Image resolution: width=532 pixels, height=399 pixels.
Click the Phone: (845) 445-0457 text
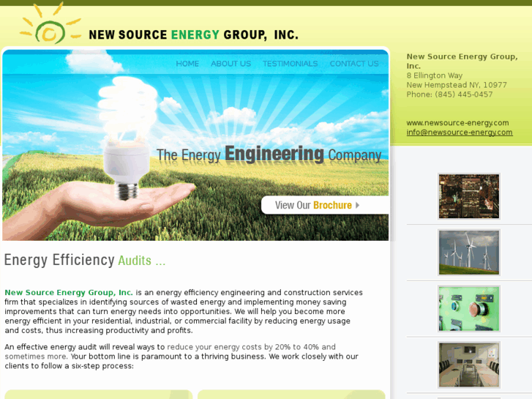(x=449, y=94)
